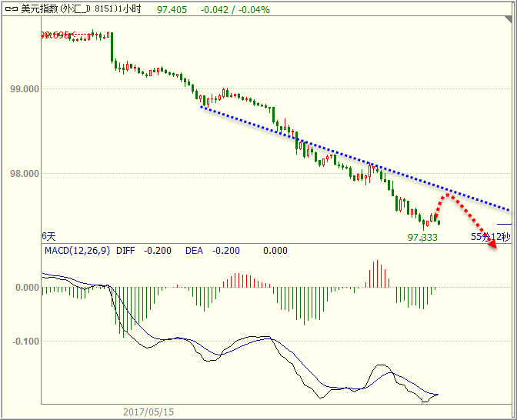Screen dimensions: 517x420
Task: Click the 6天 range label at chart bottom-left
Action: click(48, 236)
